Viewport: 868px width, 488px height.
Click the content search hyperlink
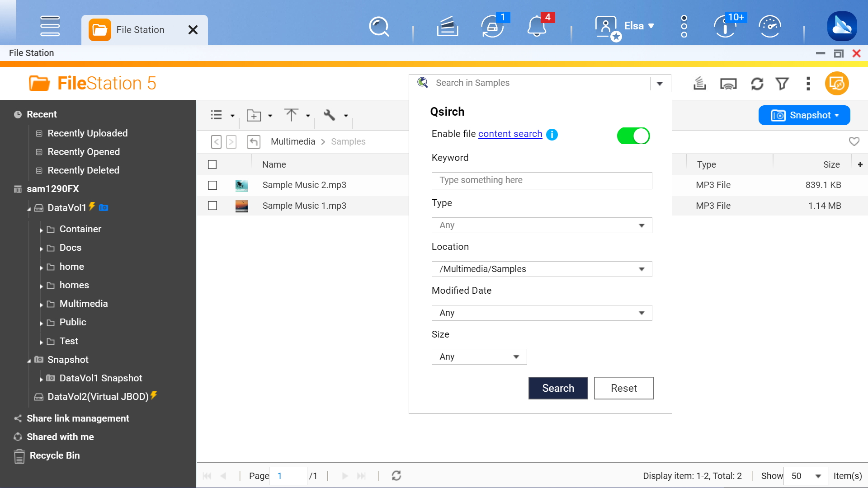(510, 133)
